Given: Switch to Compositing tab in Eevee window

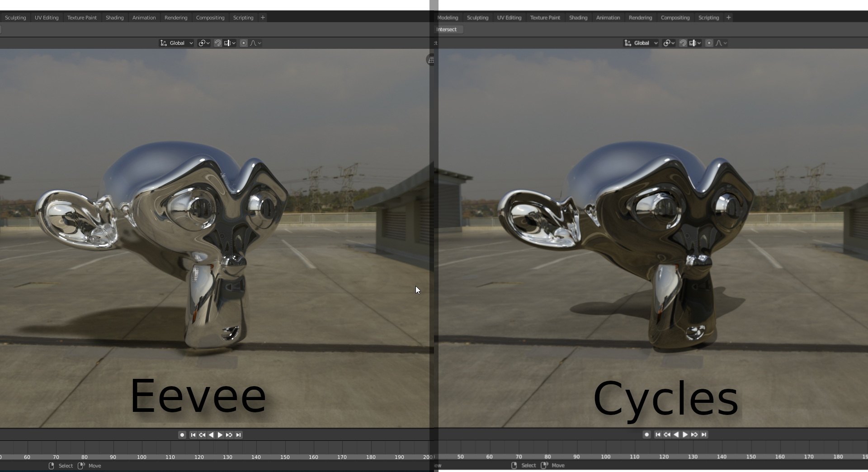Looking at the screenshot, I should point(210,18).
